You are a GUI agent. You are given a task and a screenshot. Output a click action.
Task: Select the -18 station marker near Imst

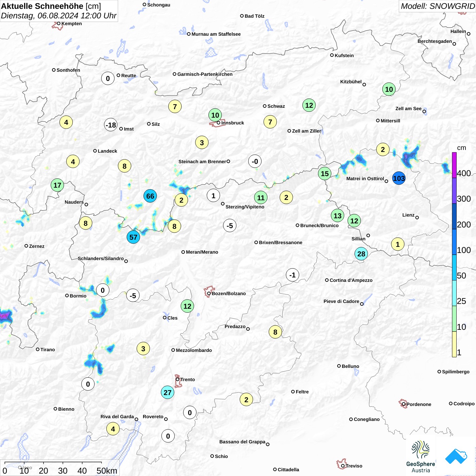[x=111, y=125]
